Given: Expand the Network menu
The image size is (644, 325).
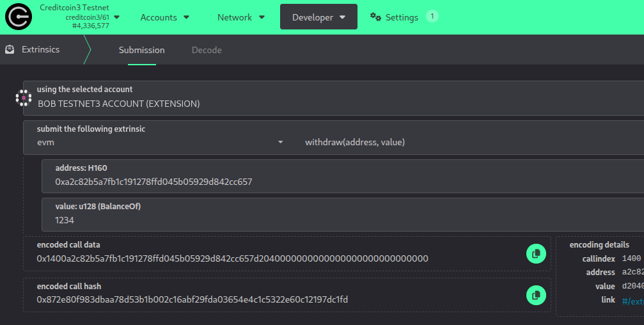Looking at the screenshot, I should 240,17.
